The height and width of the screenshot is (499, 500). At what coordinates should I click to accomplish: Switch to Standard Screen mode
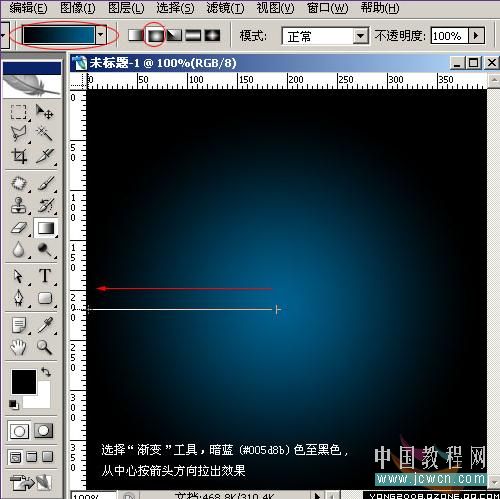click(x=15, y=457)
